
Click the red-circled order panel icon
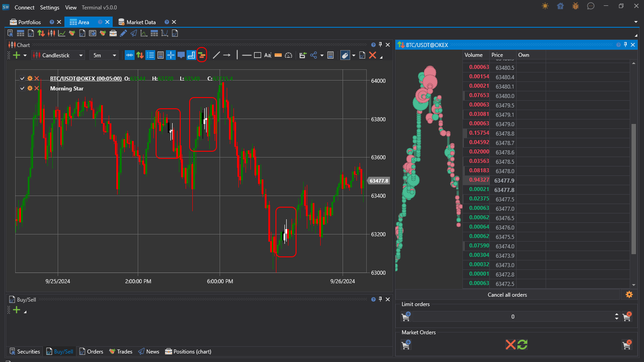tap(202, 55)
